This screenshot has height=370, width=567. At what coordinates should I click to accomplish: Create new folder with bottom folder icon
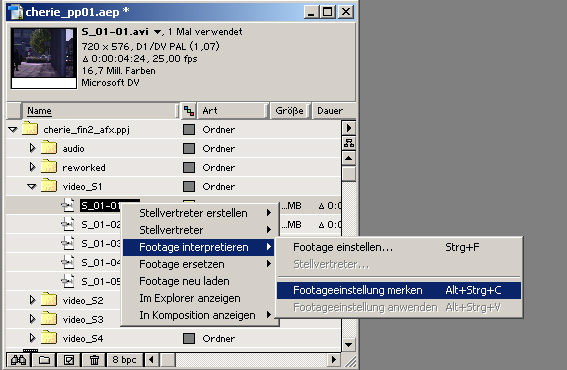click(x=44, y=360)
